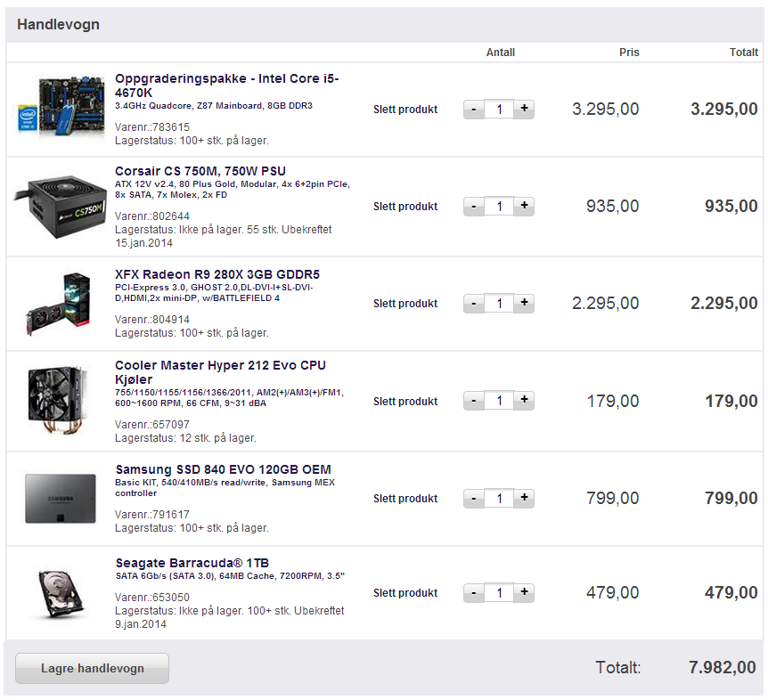Remove Samsung SSD 840 EVO via Slett produkt

point(405,499)
